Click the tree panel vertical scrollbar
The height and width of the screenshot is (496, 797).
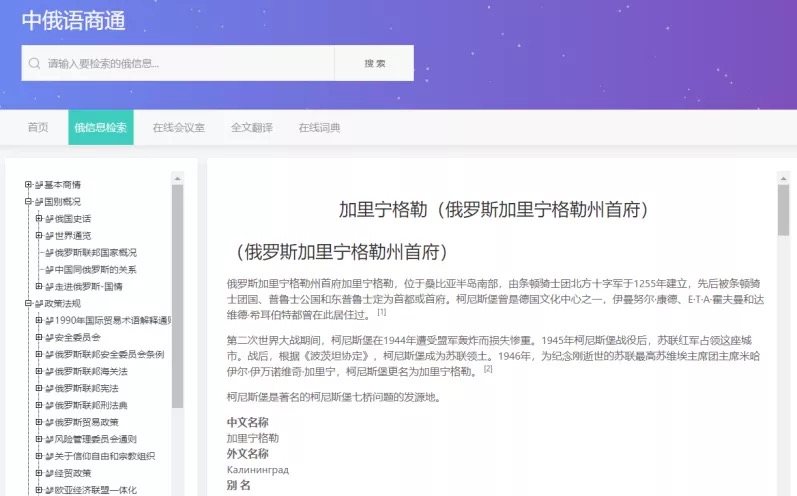tap(178, 300)
